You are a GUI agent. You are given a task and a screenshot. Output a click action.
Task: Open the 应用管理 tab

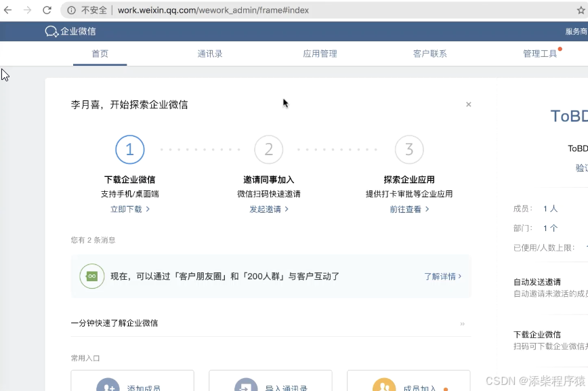pyautogui.click(x=320, y=54)
